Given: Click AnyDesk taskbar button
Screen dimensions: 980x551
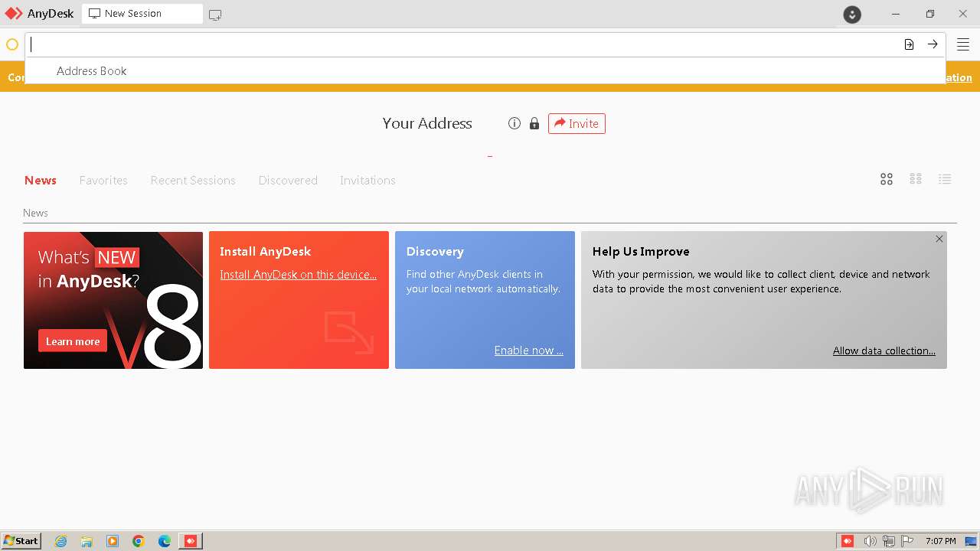Looking at the screenshot, I should [191, 541].
